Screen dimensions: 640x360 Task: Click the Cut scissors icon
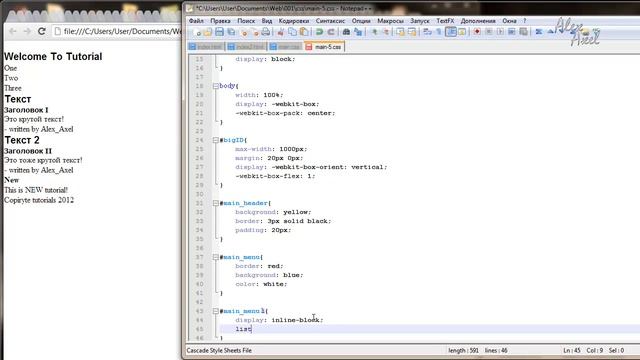281,32
